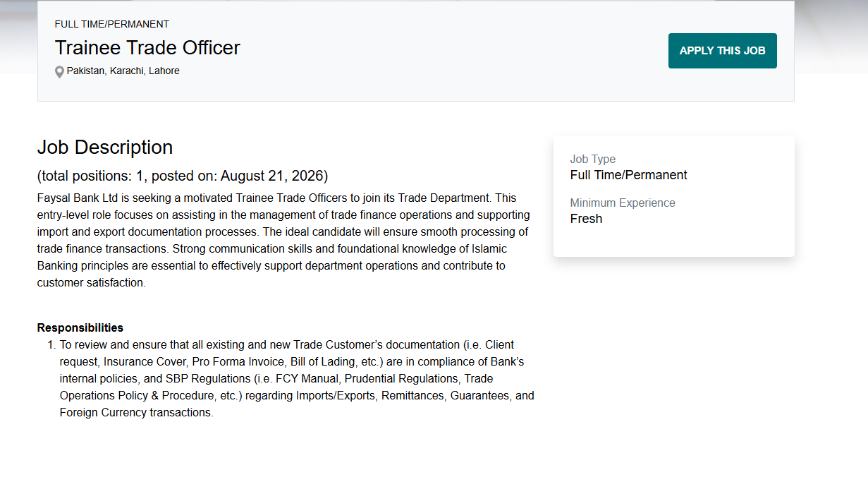Viewport: 868px width, 482px height.
Task: Click the job header banner panel
Action: (416, 51)
